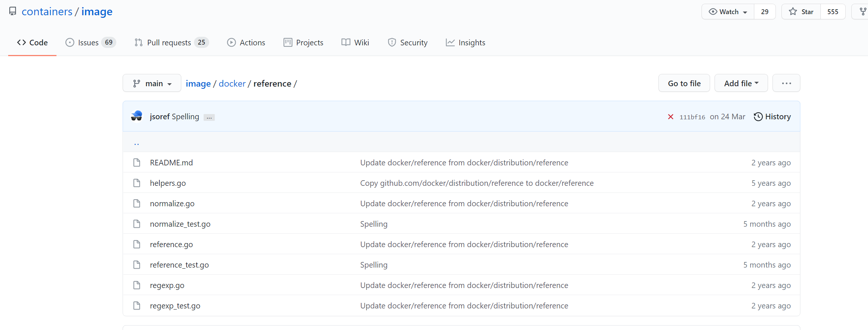Click the file icon next to regexp.go

click(x=137, y=285)
